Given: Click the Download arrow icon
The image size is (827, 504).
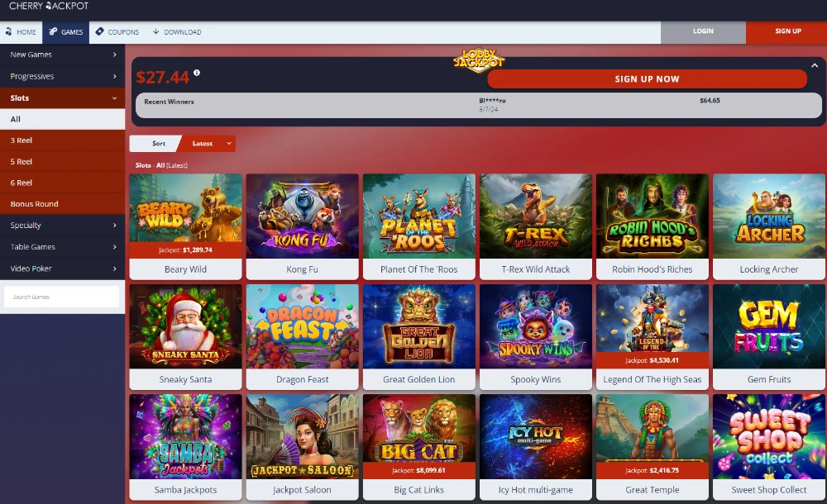Looking at the screenshot, I should click(155, 31).
